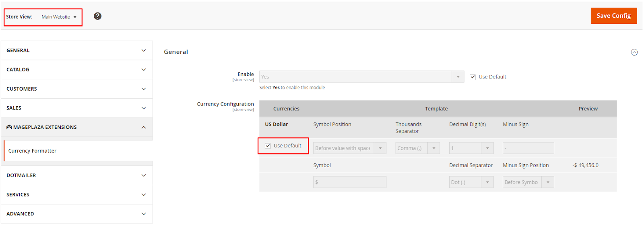Open Decimal Digits dropdown
Screen dimensions: 644x225
point(471,148)
